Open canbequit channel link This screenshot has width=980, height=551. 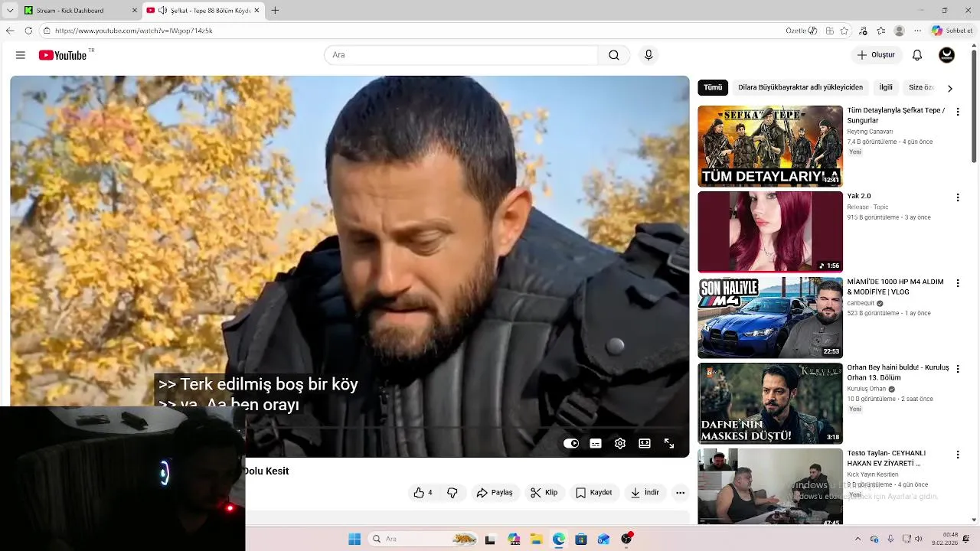point(861,303)
